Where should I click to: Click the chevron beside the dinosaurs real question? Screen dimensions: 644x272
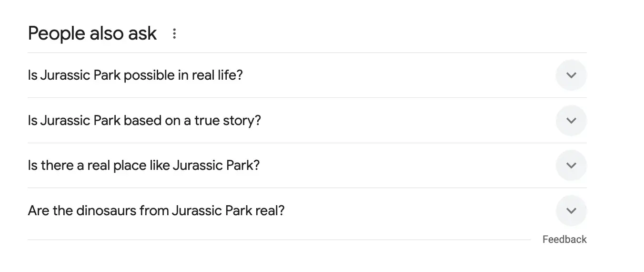tap(571, 210)
